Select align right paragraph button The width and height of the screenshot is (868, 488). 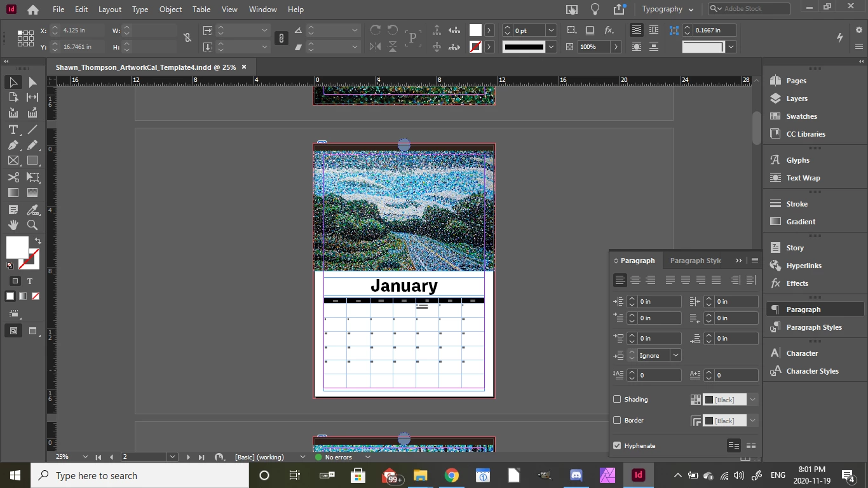651,280
